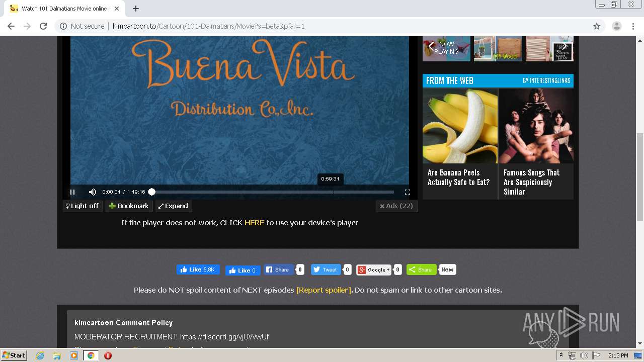Click the Interestinglinks attribution
Viewport: 644px width, 362px height.
tap(547, 81)
